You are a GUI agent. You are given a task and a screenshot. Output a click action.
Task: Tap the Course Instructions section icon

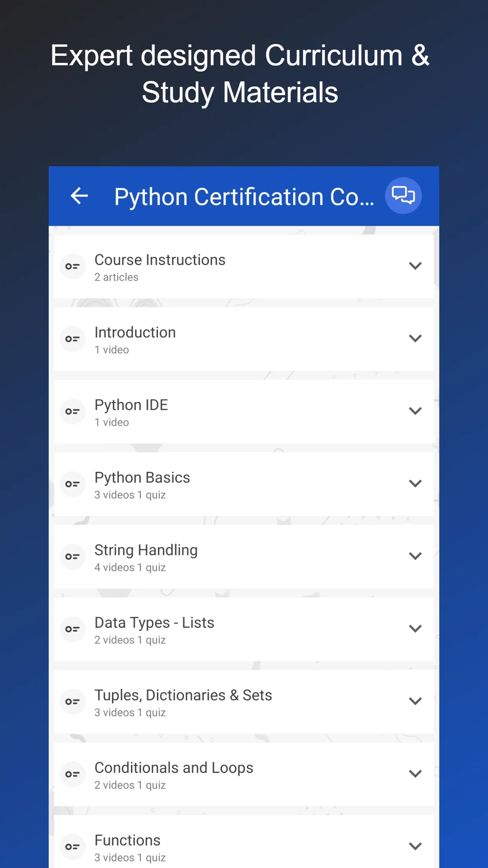click(73, 267)
